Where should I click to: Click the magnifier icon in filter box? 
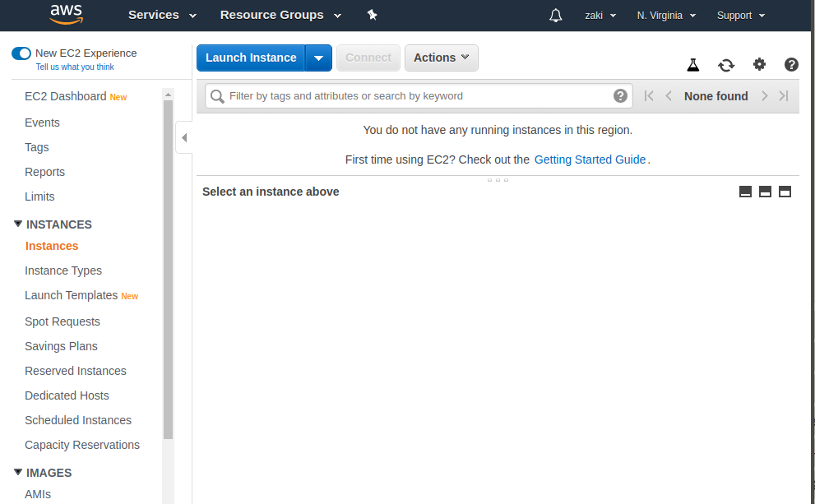click(217, 96)
